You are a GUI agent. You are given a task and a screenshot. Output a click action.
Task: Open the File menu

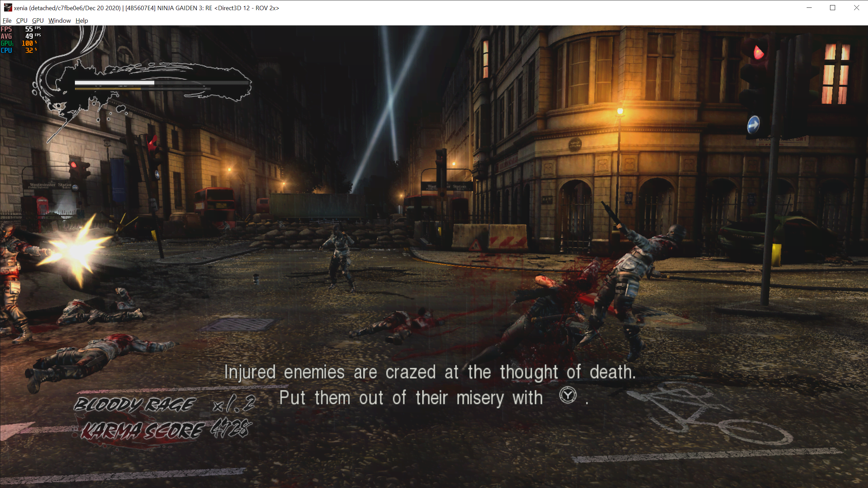tap(7, 21)
